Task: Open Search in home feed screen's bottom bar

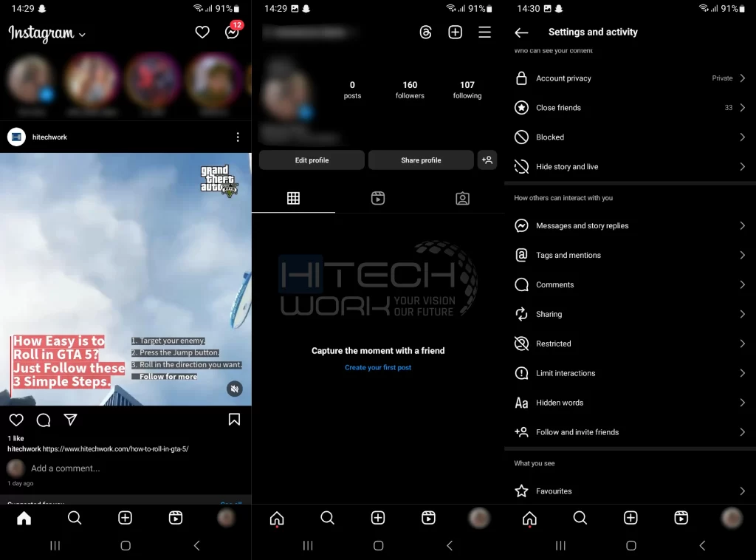Action: coord(75,518)
